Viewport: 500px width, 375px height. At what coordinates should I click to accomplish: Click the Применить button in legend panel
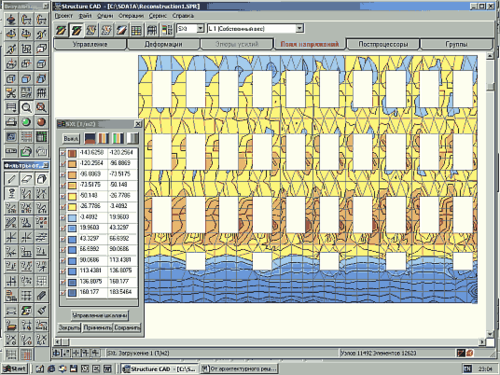(x=97, y=328)
